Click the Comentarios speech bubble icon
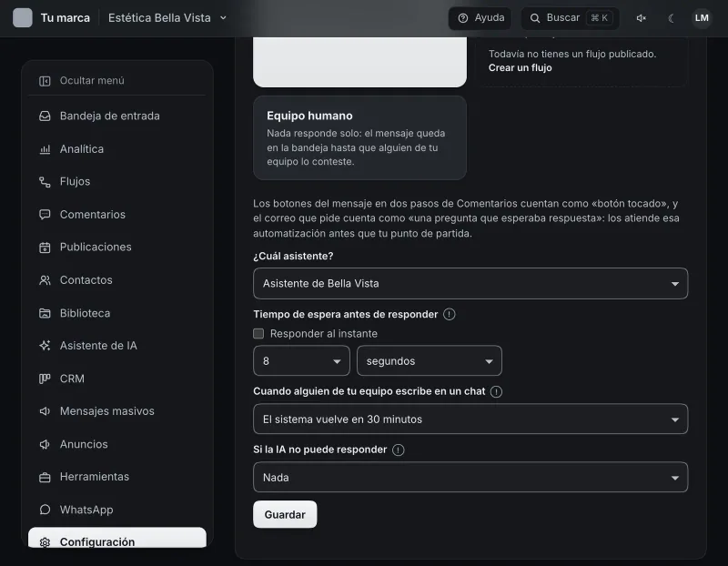The image size is (728, 566). click(45, 215)
